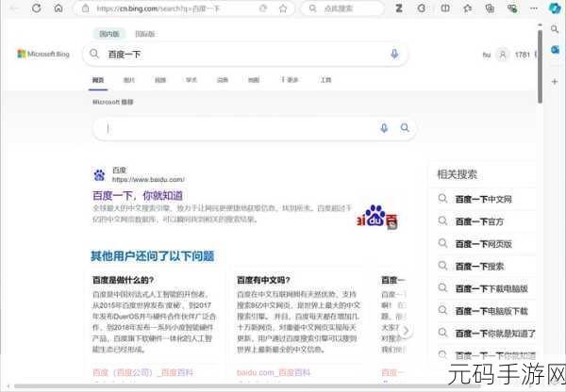Click related search 百度一下网页版

[x=484, y=244]
